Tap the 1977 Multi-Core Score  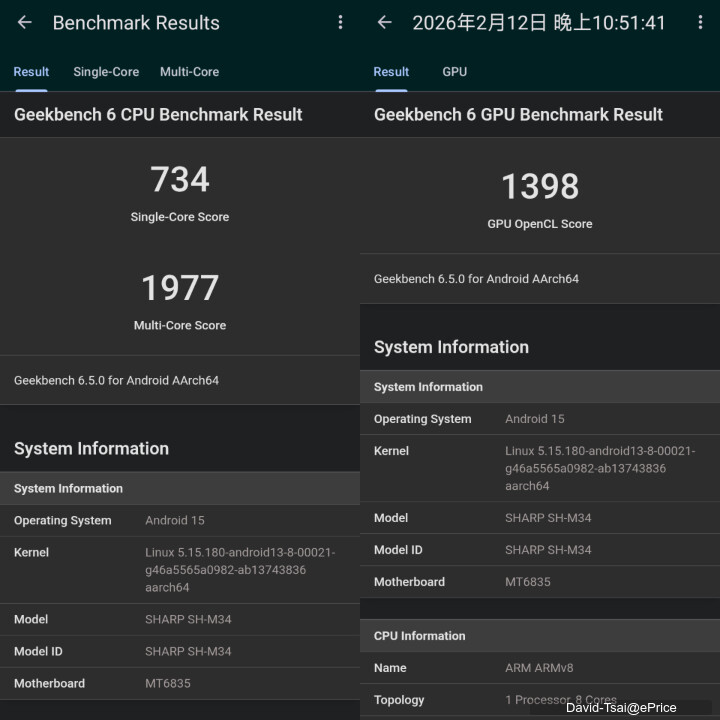tap(180, 288)
